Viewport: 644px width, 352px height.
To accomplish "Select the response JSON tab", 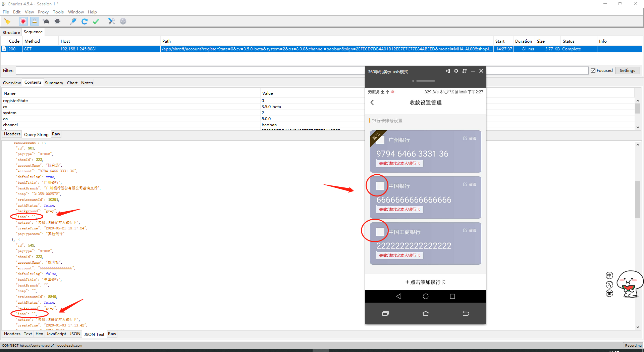I will (75, 334).
